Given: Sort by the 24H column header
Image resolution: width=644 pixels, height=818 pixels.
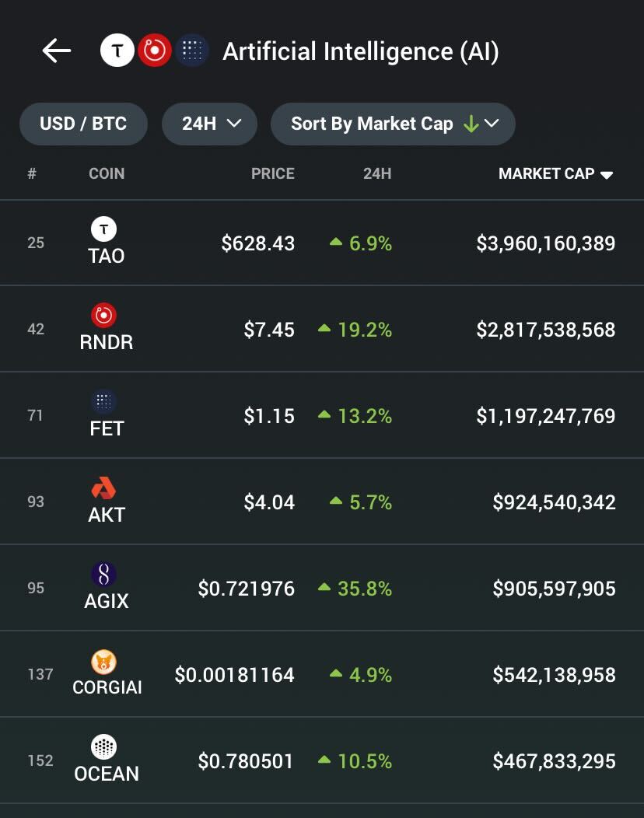Looking at the screenshot, I should (377, 173).
